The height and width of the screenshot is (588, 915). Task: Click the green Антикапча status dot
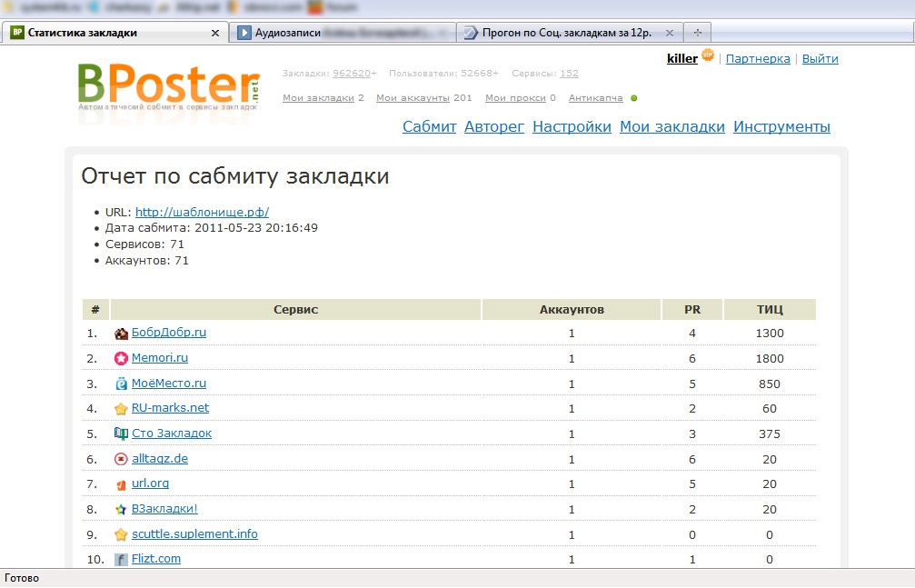[633, 98]
